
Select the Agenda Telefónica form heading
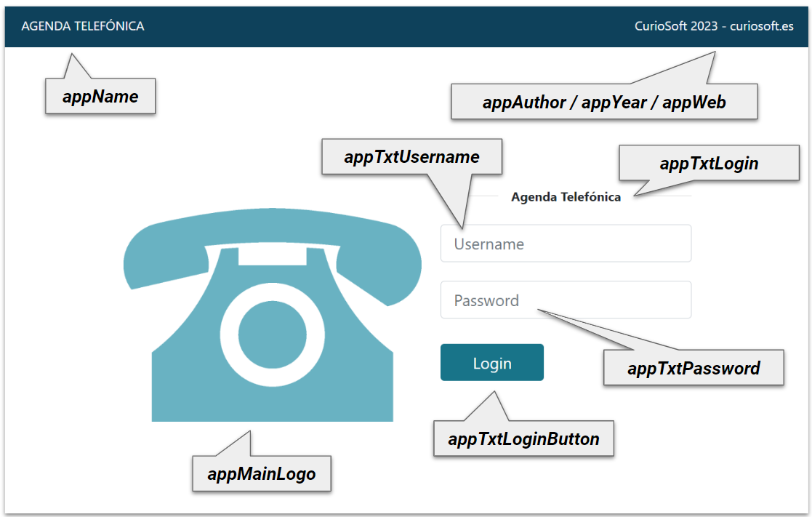(566, 197)
